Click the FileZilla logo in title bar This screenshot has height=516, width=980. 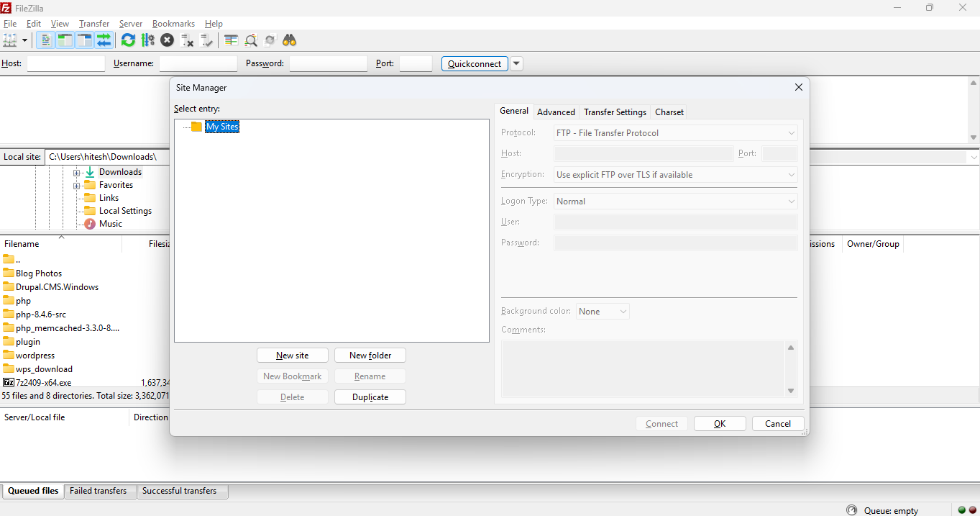[6, 7]
